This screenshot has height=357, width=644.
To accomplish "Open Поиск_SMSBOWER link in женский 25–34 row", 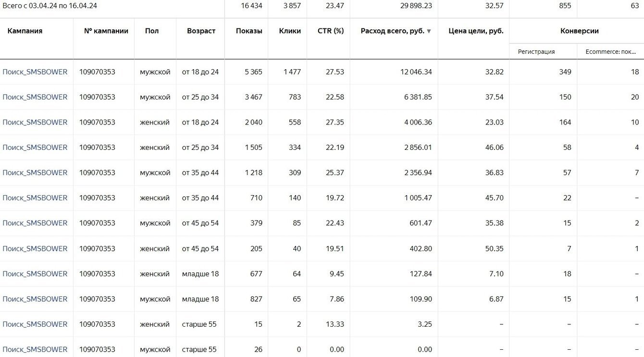I will pos(35,148).
